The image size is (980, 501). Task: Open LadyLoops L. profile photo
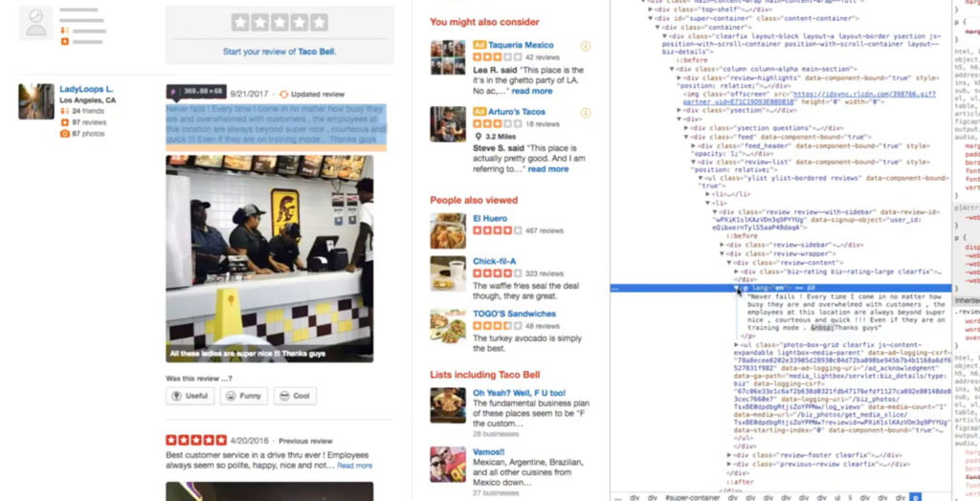pyautogui.click(x=36, y=101)
